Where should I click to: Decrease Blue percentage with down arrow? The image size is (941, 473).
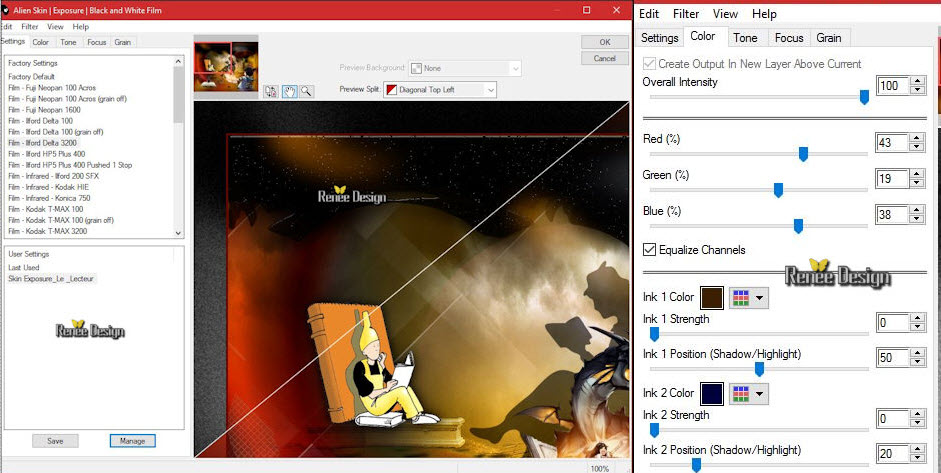click(917, 220)
